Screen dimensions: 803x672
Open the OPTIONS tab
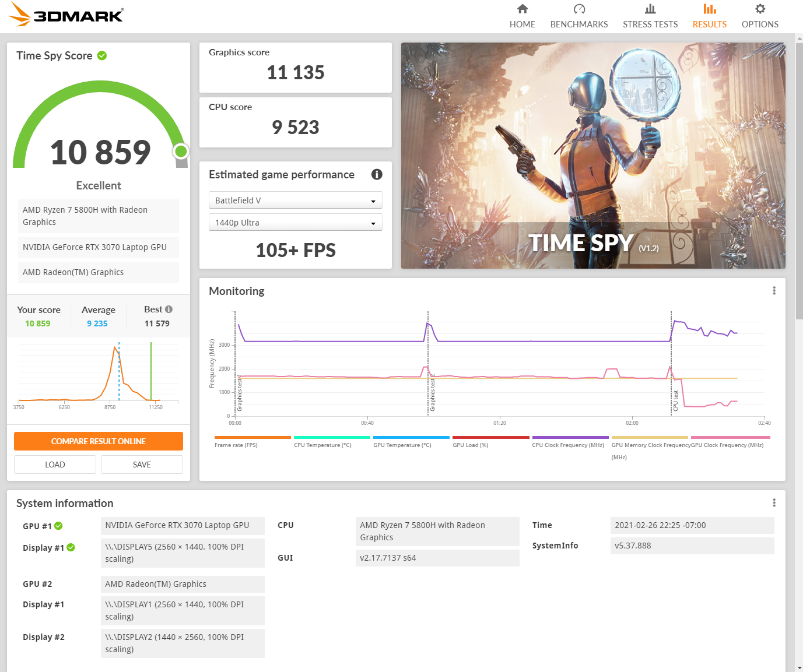coord(760,24)
